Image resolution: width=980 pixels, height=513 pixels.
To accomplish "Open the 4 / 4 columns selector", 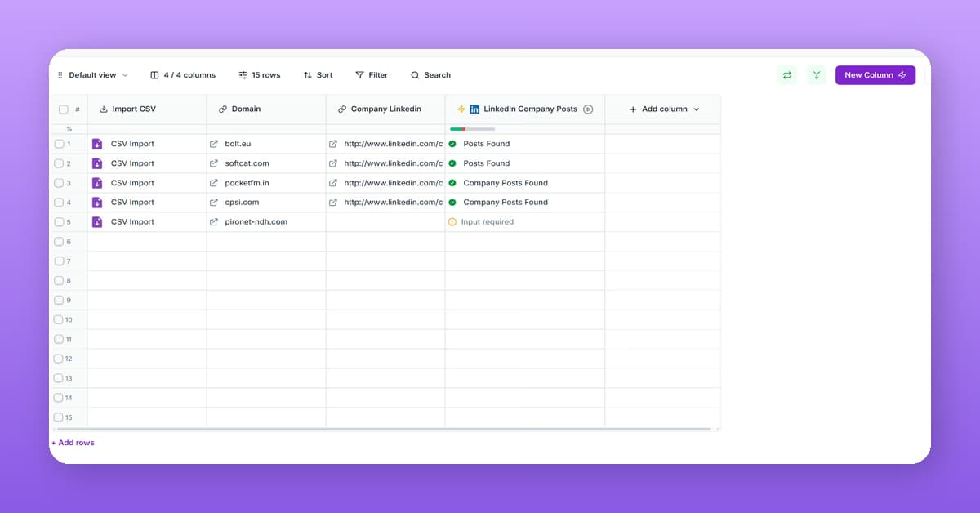I will pyautogui.click(x=183, y=74).
